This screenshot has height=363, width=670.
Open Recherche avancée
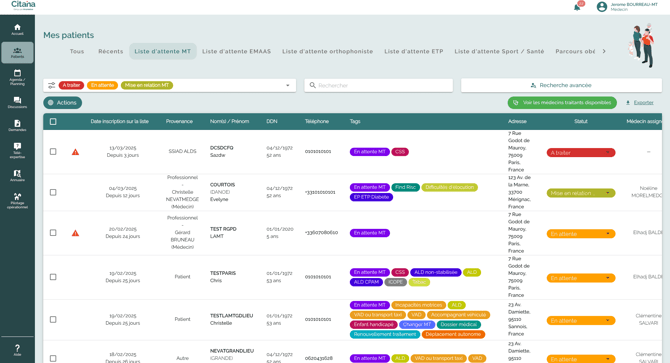tap(561, 85)
